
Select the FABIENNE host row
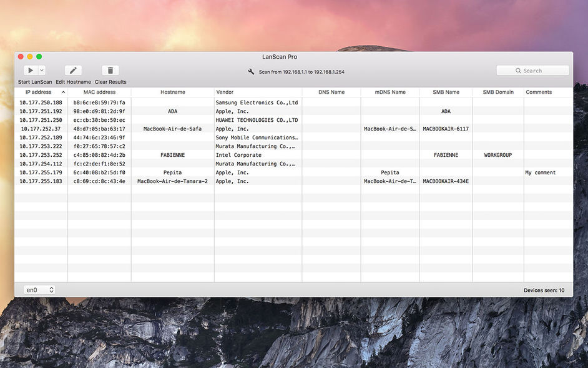(x=293, y=155)
